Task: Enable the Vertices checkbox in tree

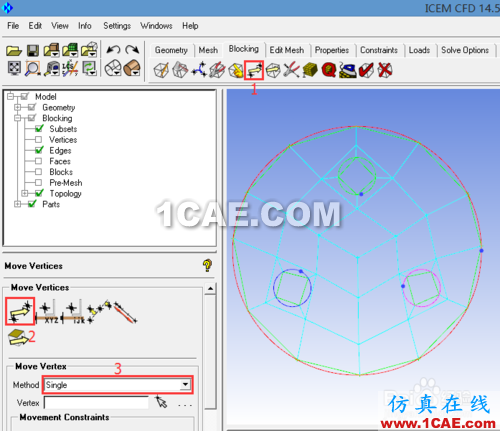Action: tap(38, 139)
